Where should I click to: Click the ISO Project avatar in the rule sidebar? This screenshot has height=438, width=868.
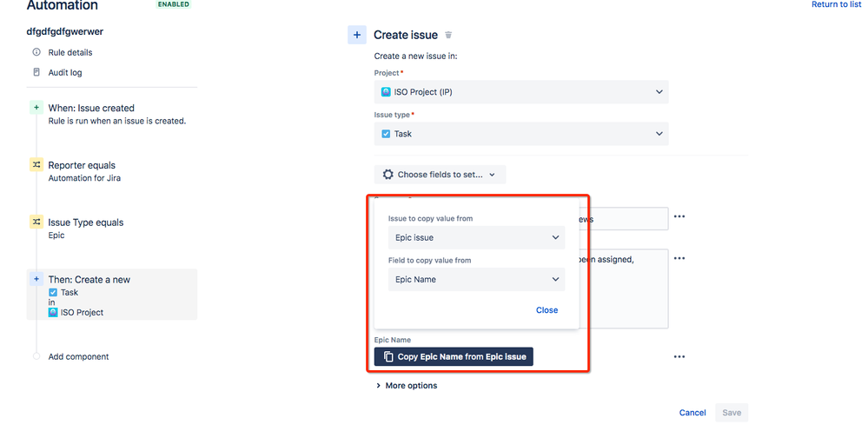53,312
